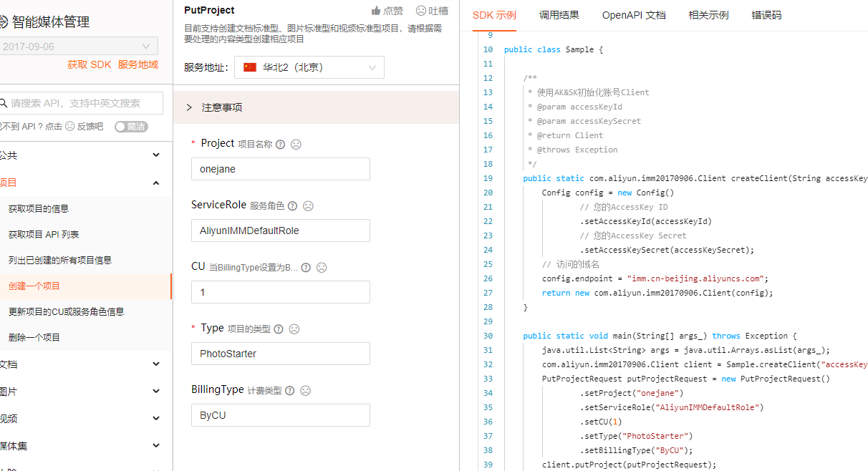Screen dimensions: 868x471
Task: Click feedback face beside Project 项目名称
Action: click(296, 144)
